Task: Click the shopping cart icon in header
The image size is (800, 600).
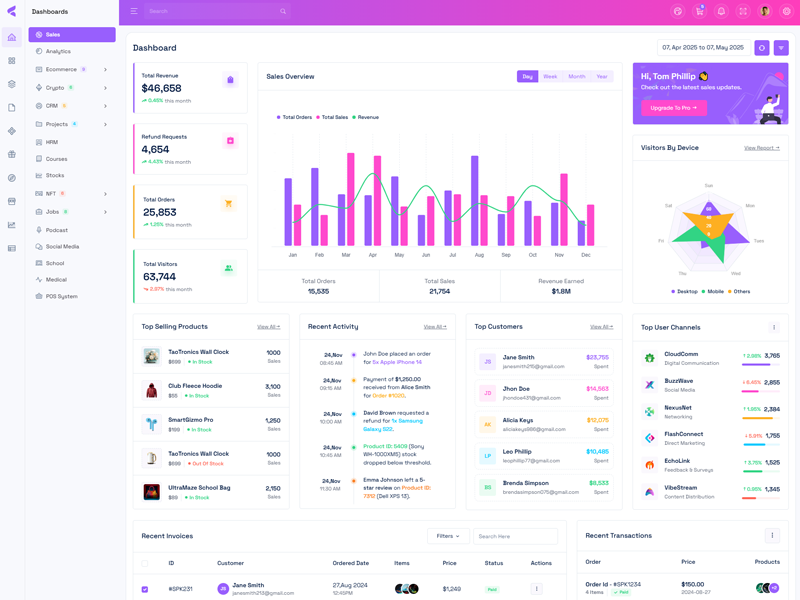Action: point(699,11)
